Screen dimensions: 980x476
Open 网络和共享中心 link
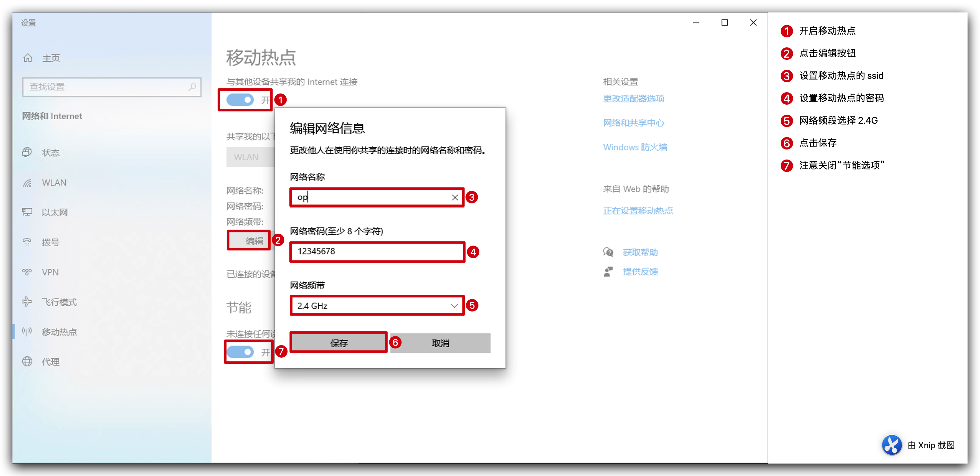[x=633, y=123]
